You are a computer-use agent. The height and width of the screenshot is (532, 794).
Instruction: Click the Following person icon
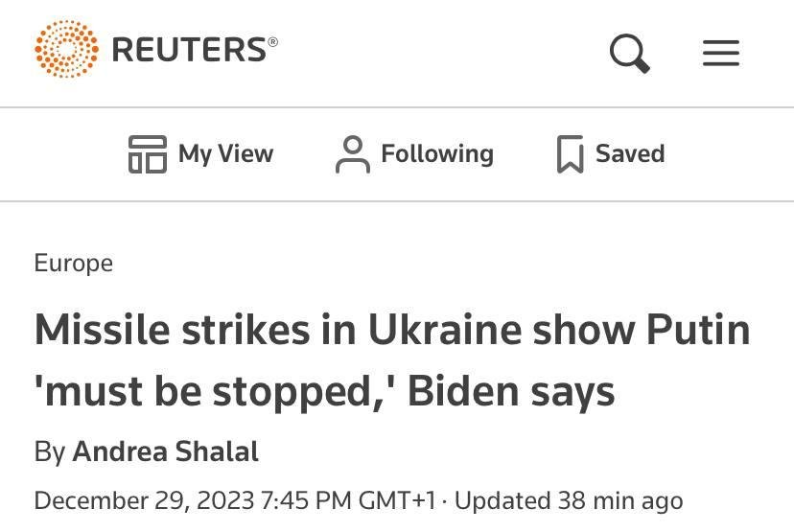[352, 153]
